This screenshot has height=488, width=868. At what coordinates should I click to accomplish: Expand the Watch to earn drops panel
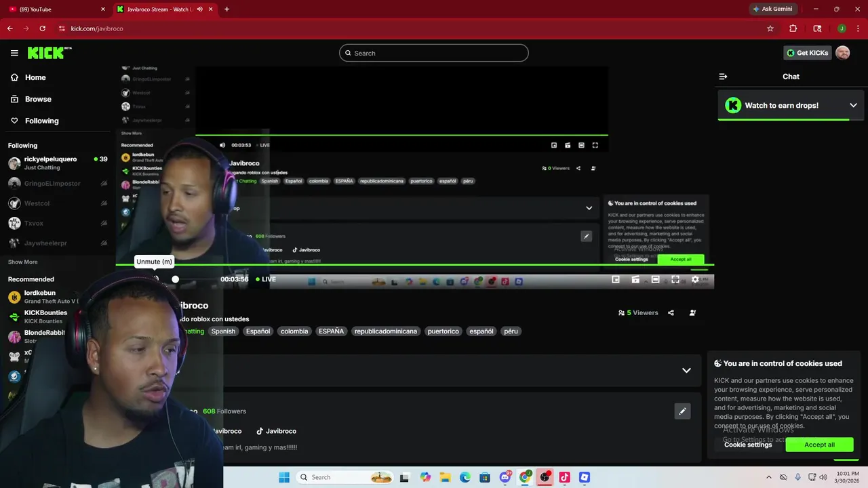pyautogui.click(x=853, y=105)
